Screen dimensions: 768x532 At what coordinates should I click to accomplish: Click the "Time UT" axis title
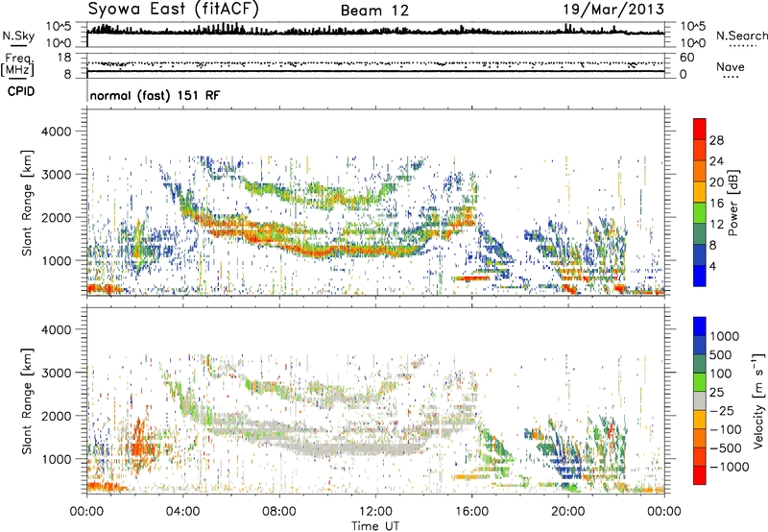point(375,526)
